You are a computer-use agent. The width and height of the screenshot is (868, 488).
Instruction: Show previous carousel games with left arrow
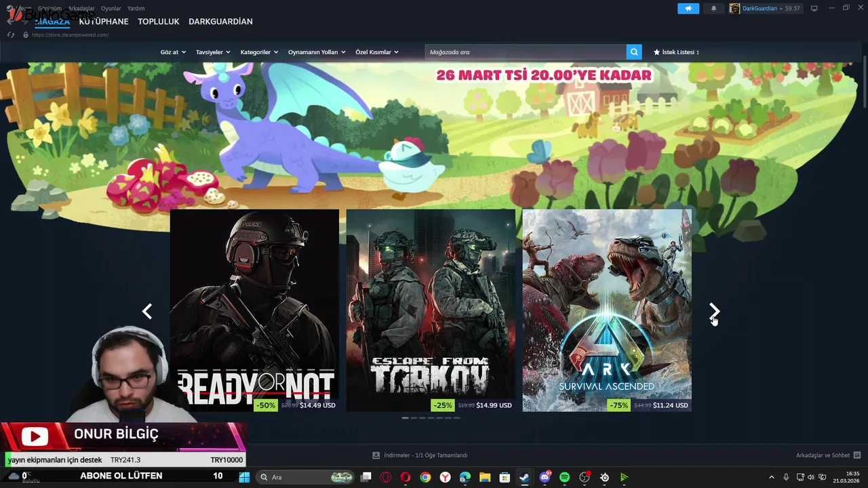click(147, 311)
